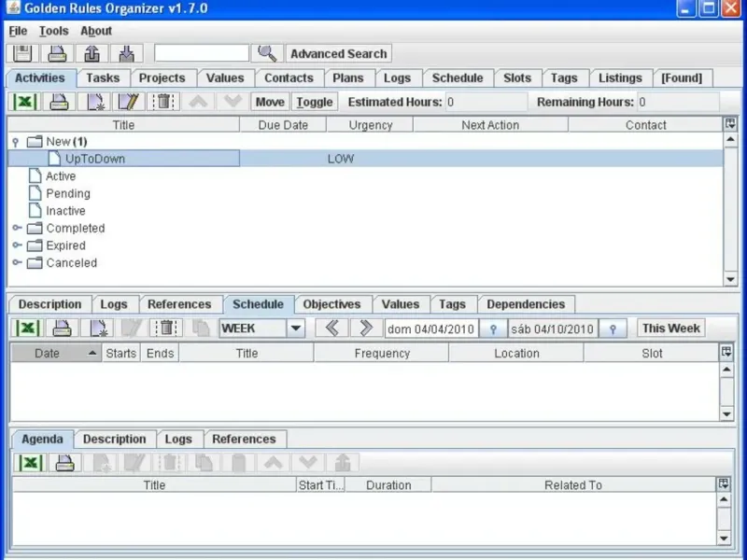Open the References tab beside Agenda
Screen dimensions: 747x560
[244, 439]
